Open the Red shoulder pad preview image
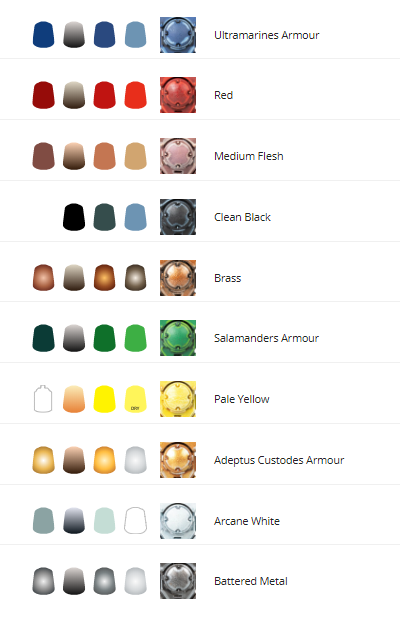400x618 pixels. (x=178, y=95)
